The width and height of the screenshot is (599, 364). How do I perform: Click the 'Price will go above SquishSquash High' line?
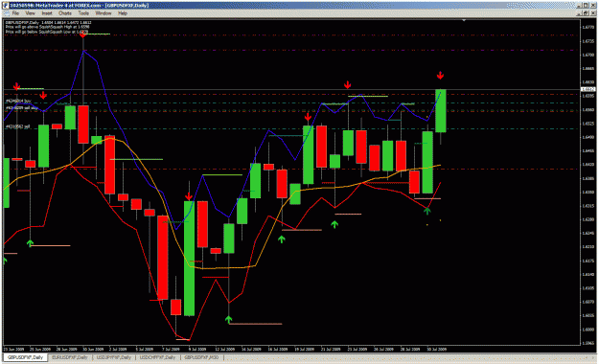pyautogui.click(x=47, y=27)
